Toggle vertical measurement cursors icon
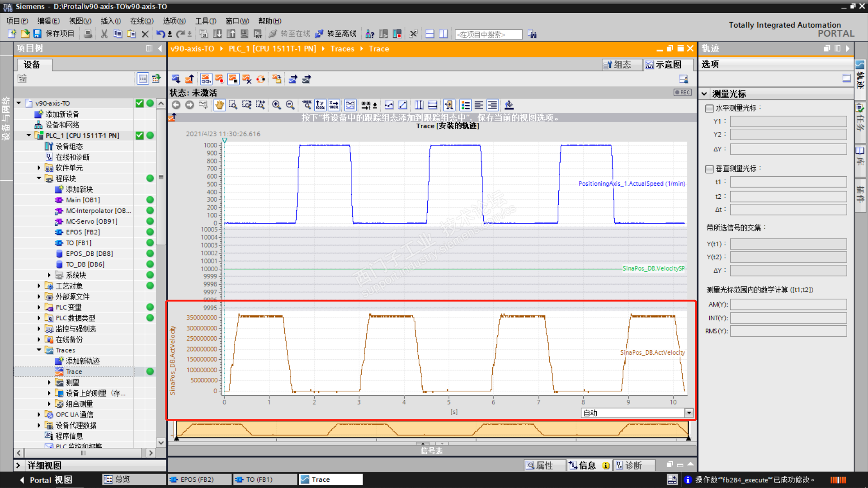 point(419,105)
